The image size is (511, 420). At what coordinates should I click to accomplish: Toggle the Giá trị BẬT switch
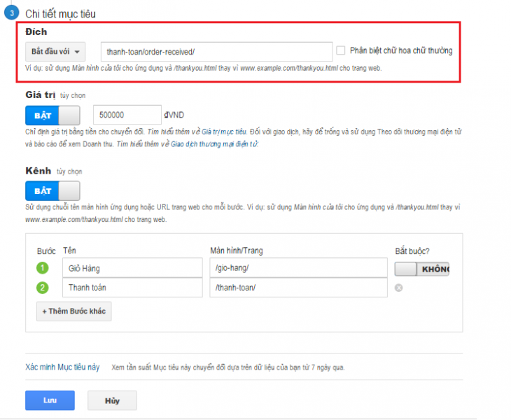coord(52,115)
